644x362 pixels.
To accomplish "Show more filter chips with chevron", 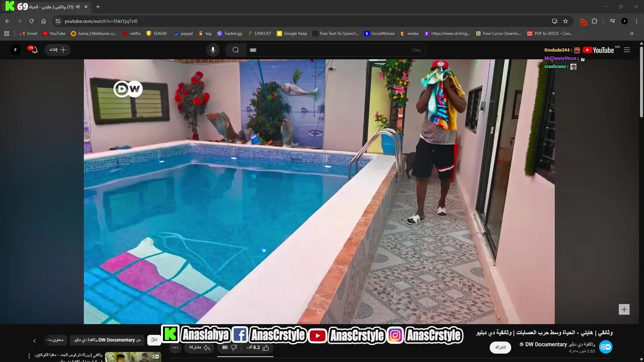I will (x=34, y=340).
